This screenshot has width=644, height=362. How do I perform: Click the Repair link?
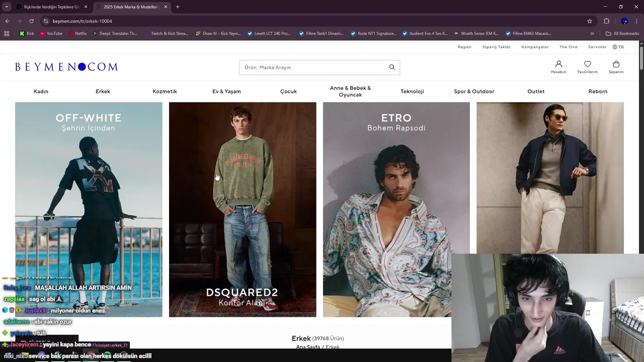click(464, 47)
